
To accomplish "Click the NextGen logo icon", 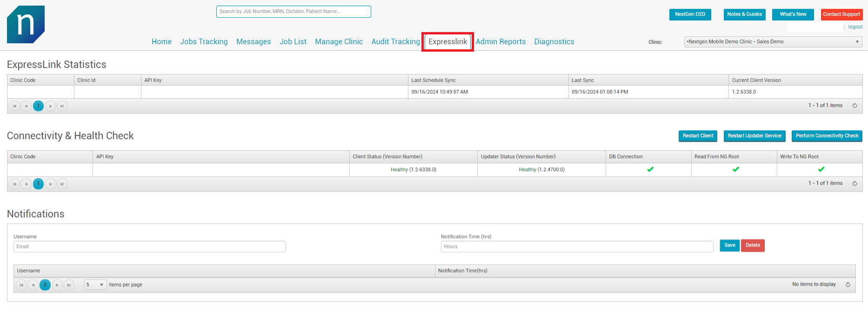I will point(26,24).
